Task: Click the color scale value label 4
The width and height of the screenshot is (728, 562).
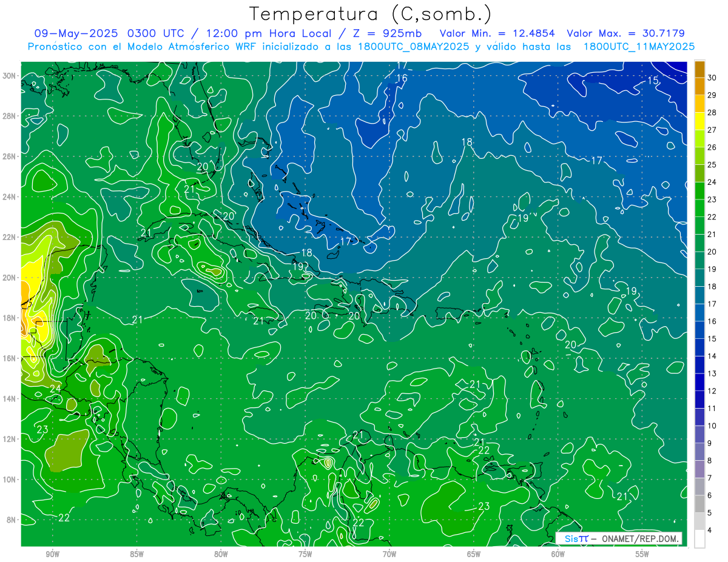Action: [x=710, y=530]
